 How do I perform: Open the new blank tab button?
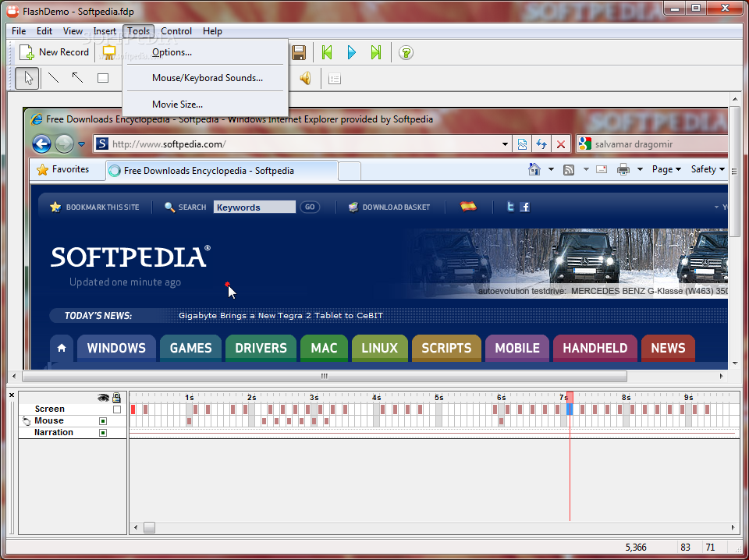coord(350,171)
